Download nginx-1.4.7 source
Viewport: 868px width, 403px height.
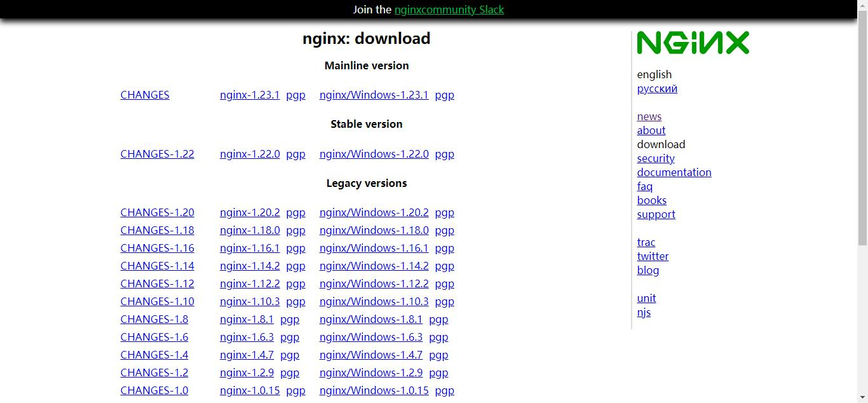coord(247,355)
